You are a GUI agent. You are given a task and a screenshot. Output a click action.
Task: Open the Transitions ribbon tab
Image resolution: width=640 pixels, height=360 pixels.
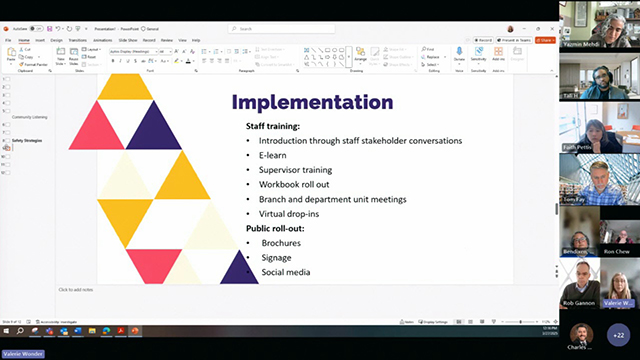(78, 40)
